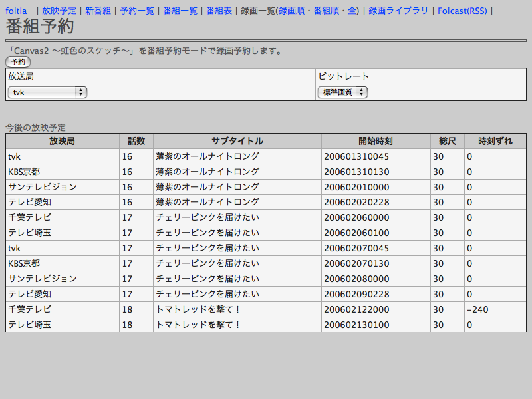This screenshot has width=532, height=399.
Task: Open the 番組表 link
Action: [219, 11]
